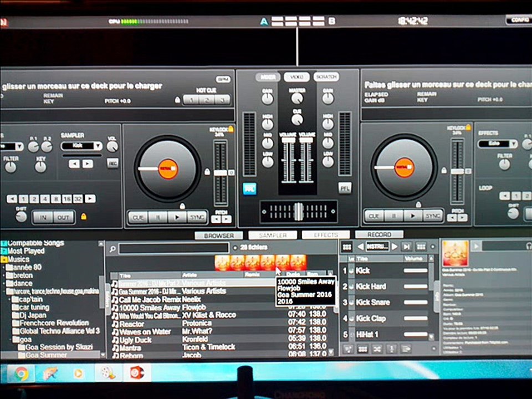This screenshot has height=399, width=532.
Task: Click the loop IN button
Action: [43, 217]
